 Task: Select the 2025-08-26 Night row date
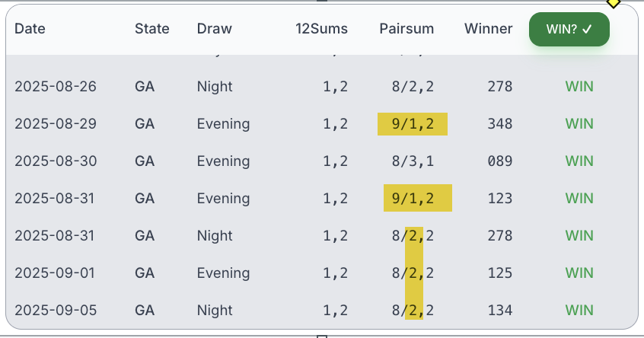[56, 87]
